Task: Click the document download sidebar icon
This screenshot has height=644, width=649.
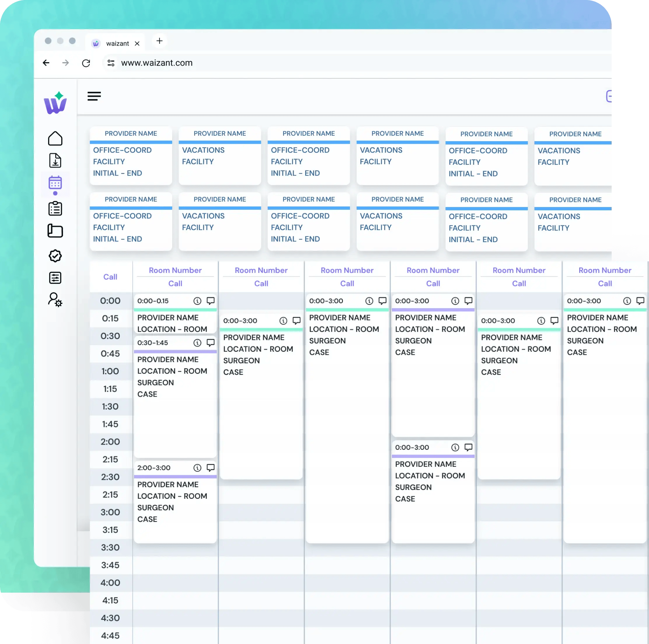Action: (x=55, y=160)
